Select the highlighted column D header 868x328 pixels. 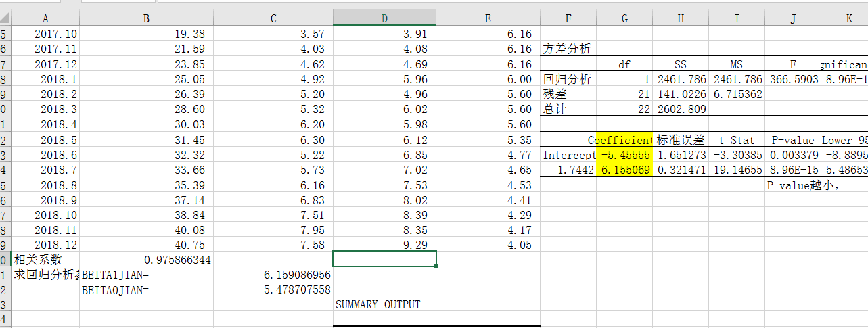384,18
